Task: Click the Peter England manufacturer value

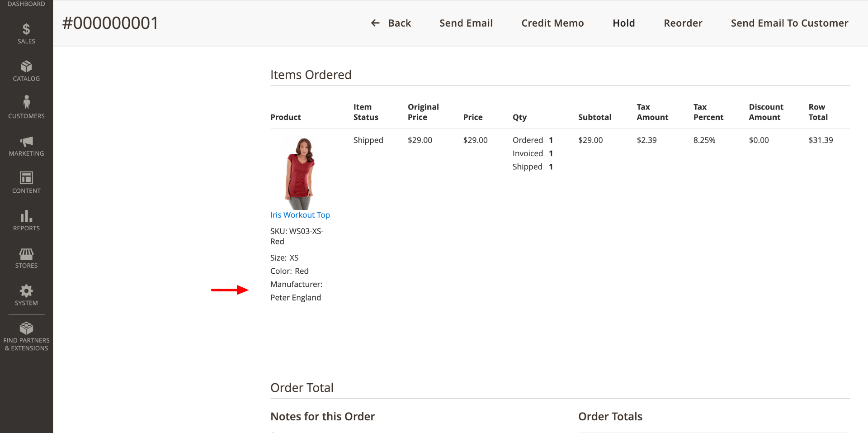Action: (x=296, y=298)
